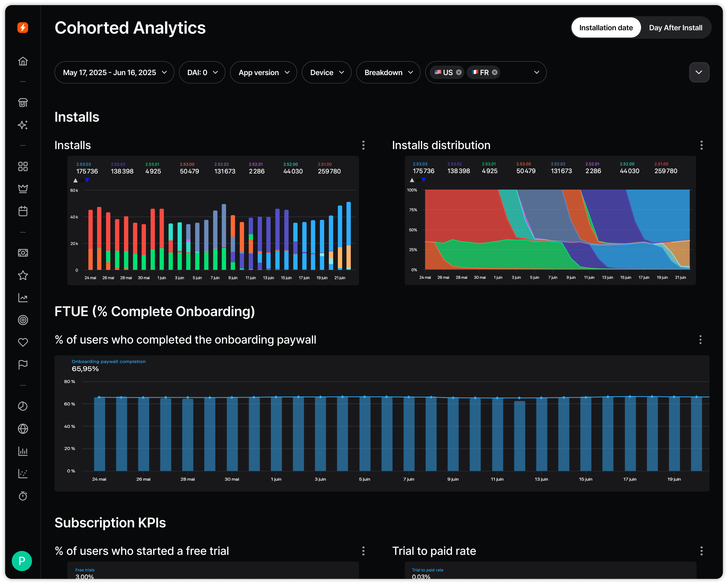The width and height of the screenshot is (728, 584).
Task: Remove the US country filter
Action: [459, 72]
